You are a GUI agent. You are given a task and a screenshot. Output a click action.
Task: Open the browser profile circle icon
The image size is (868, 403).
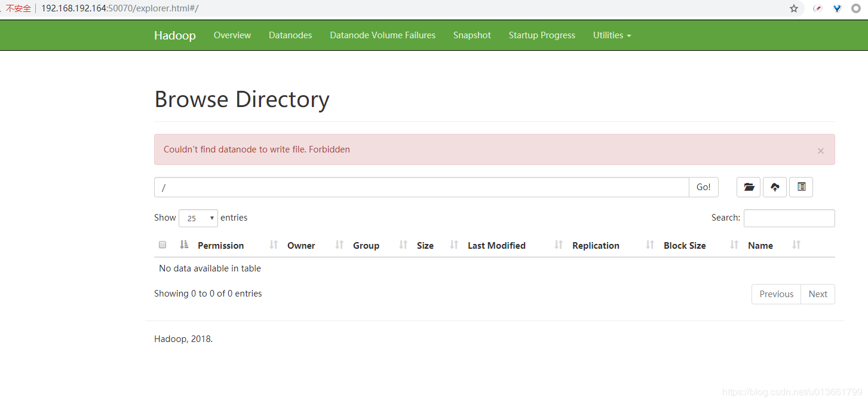pyautogui.click(x=856, y=8)
